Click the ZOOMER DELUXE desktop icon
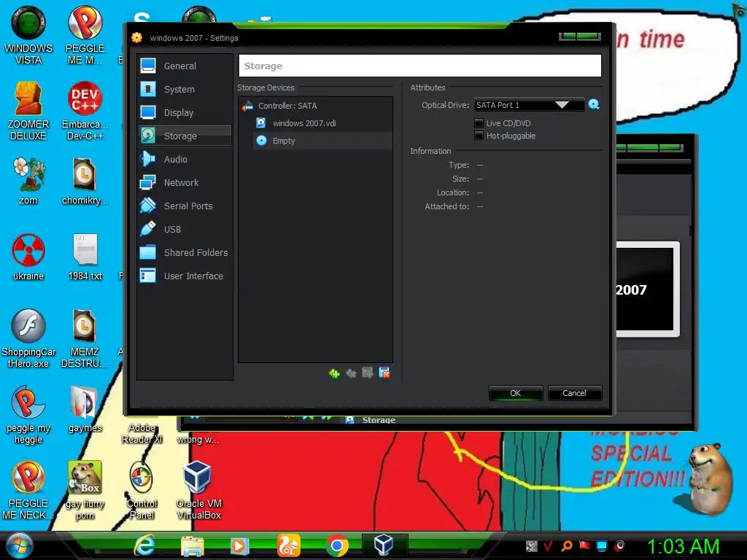The width and height of the screenshot is (747, 560). pos(28,111)
